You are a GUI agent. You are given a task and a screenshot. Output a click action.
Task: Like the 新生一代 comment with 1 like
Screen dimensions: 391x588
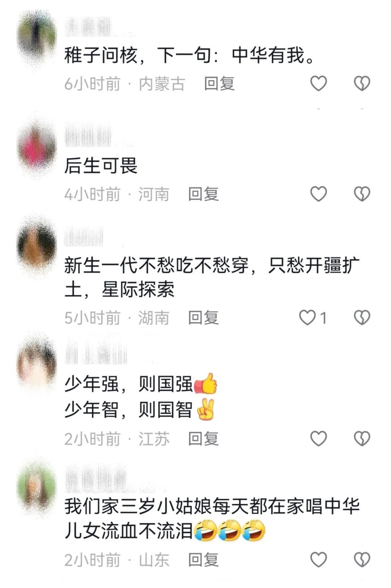(x=307, y=318)
